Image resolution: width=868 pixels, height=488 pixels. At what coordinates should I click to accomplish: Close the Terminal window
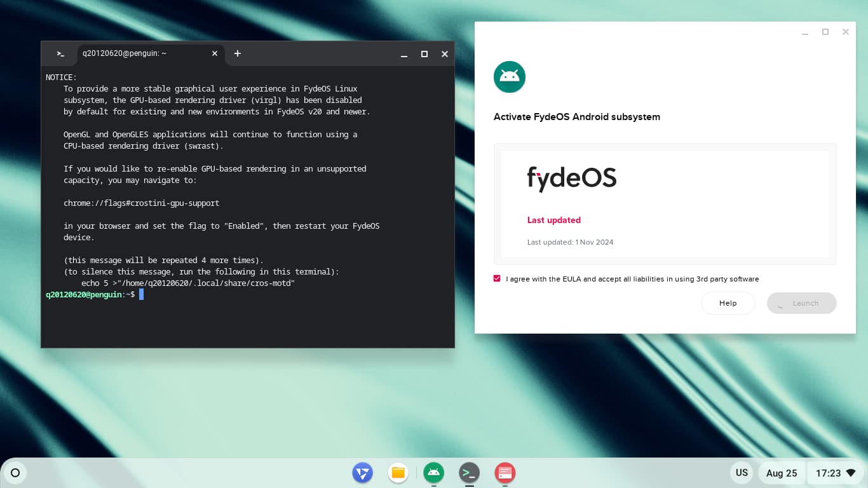click(x=445, y=54)
